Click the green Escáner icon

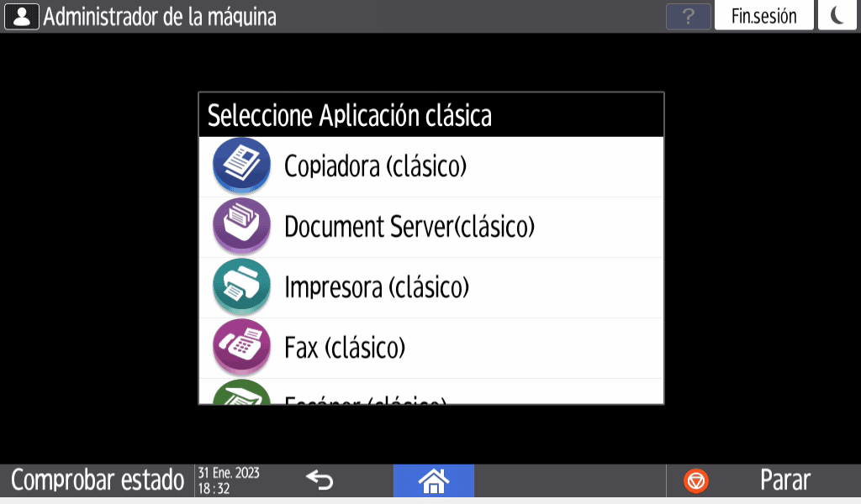point(241,392)
